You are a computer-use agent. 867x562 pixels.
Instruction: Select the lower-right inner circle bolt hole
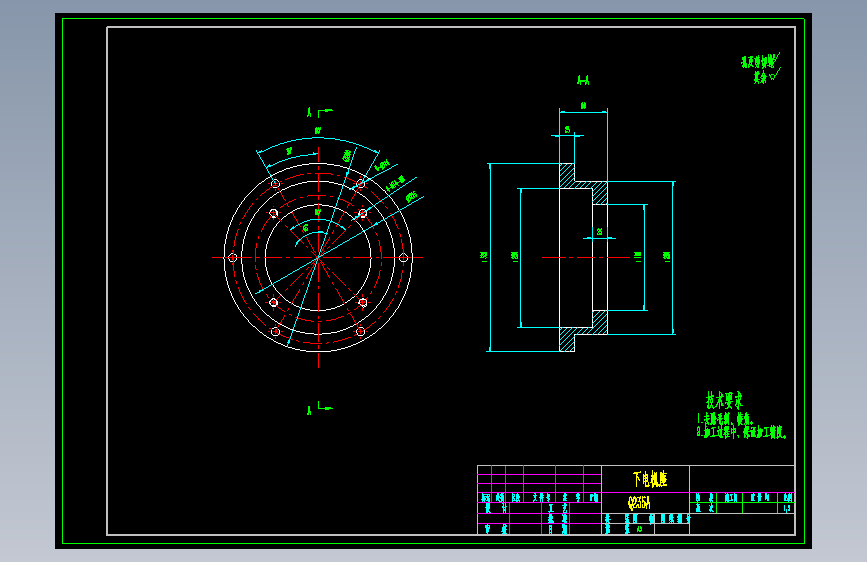[363, 303]
